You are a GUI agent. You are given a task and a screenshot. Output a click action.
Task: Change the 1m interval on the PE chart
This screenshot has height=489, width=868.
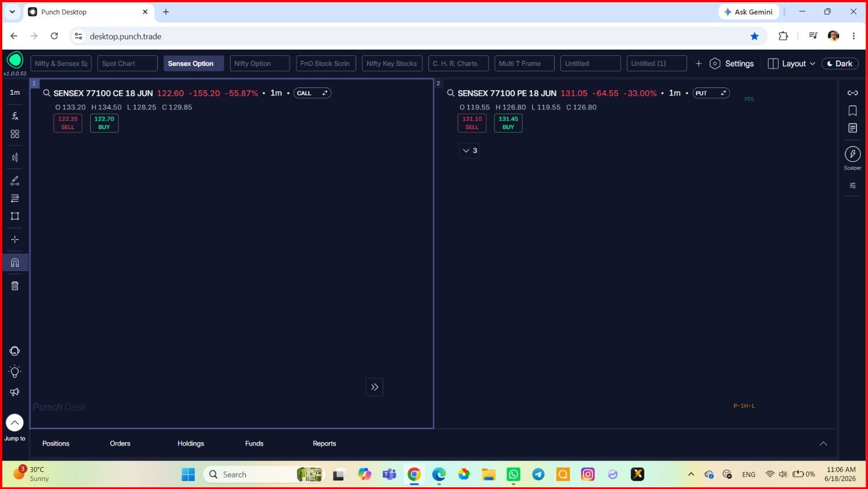tap(675, 93)
